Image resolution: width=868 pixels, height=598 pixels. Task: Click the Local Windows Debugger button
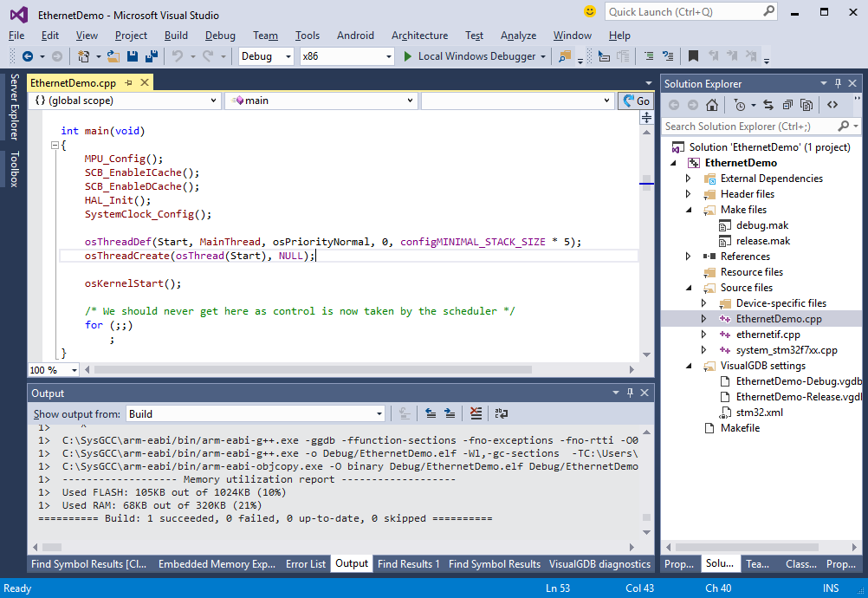pos(476,56)
